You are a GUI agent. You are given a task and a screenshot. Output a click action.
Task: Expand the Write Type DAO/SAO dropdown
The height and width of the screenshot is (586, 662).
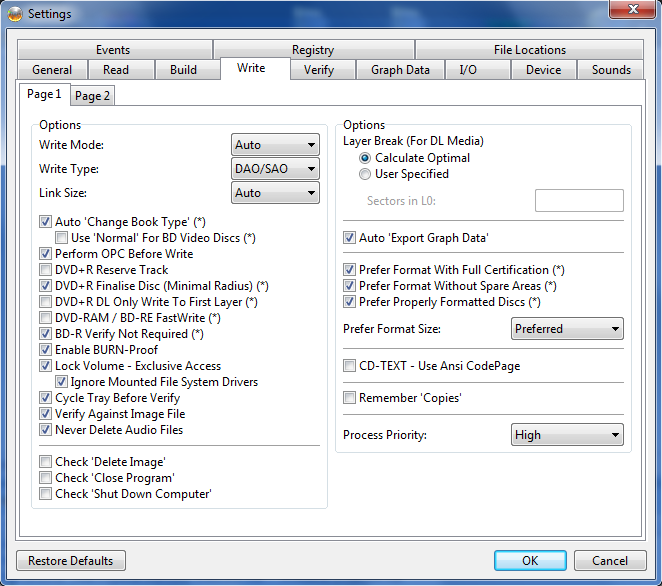coord(275,169)
